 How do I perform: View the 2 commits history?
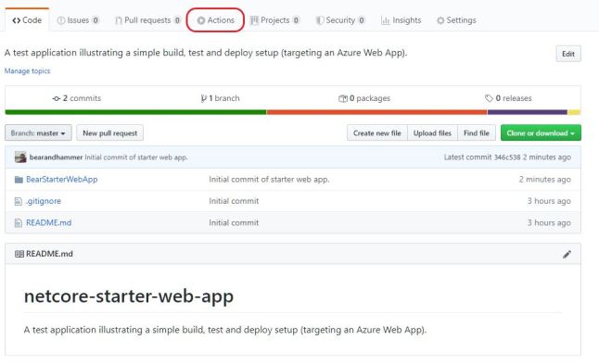(77, 98)
